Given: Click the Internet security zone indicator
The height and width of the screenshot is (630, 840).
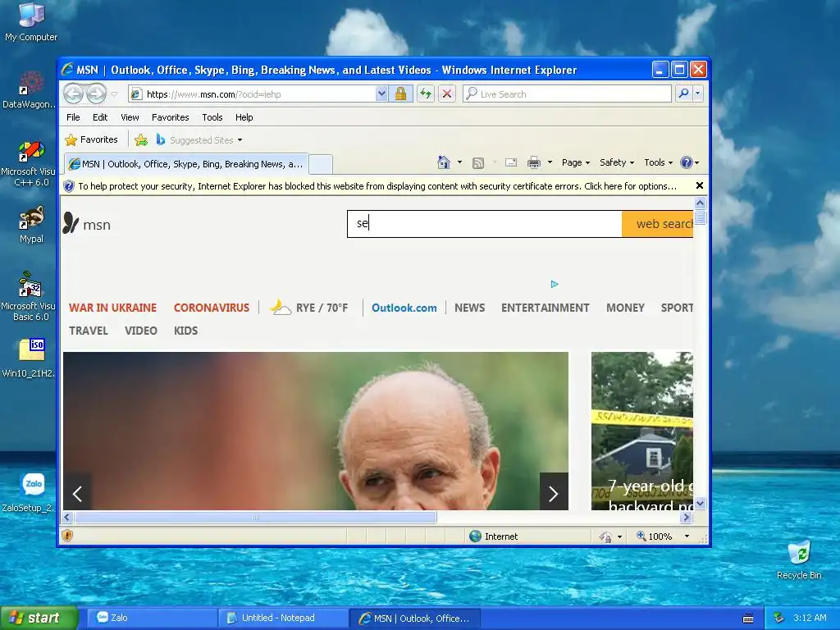Looking at the screenshot, I should tap(493, 536).
